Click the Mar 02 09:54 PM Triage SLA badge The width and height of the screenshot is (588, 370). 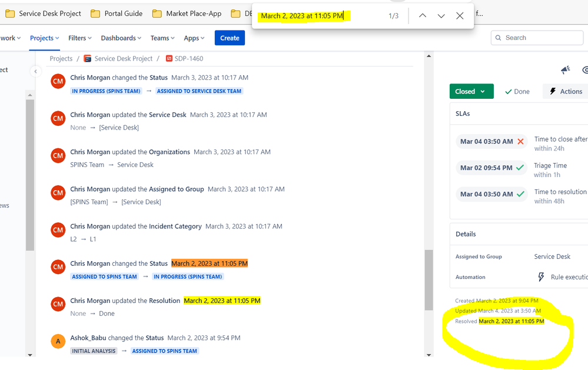491,168
